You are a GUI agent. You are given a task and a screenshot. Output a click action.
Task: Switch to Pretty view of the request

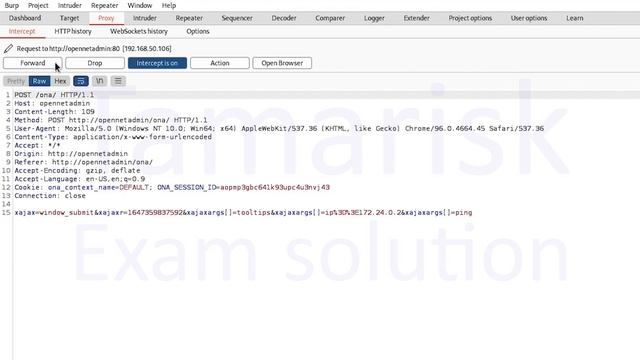coord(16,81)
